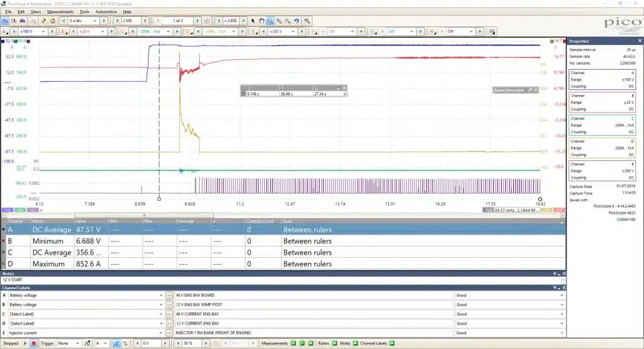Expand Channel A ±100 V range dropdown
644x349 pixels.
tap(33, 31)
